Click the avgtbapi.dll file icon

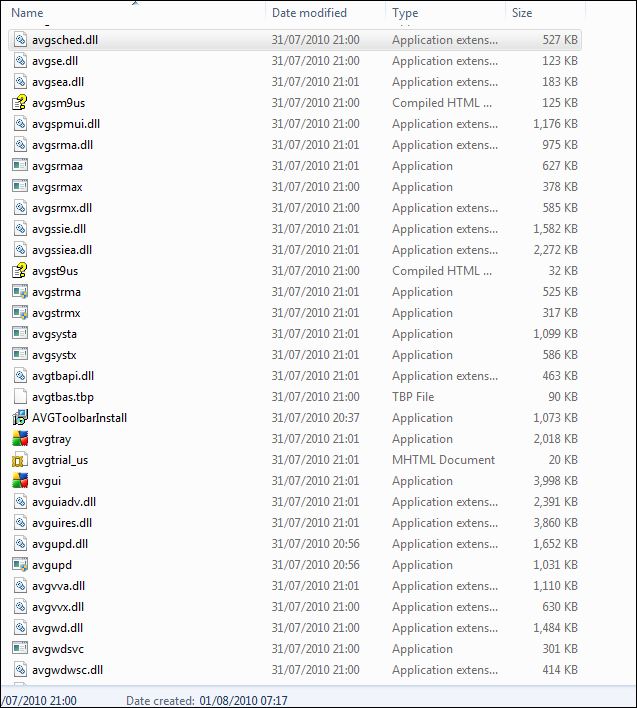pyautogui.click(x=20, y=376)
